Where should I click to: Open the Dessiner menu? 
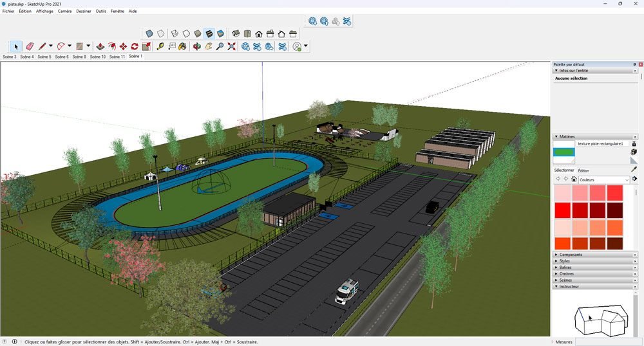(84, 11)
